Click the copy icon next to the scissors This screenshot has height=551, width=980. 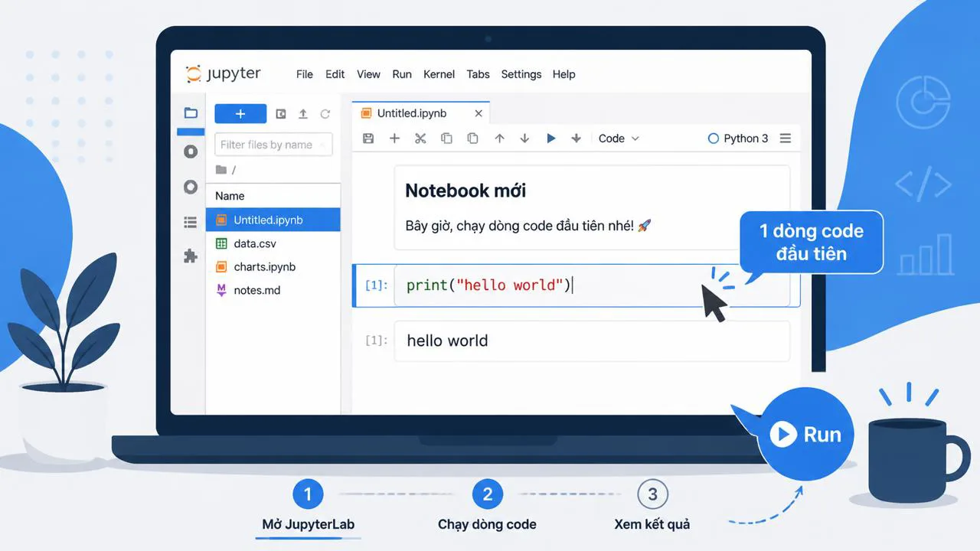pos(446,139)
